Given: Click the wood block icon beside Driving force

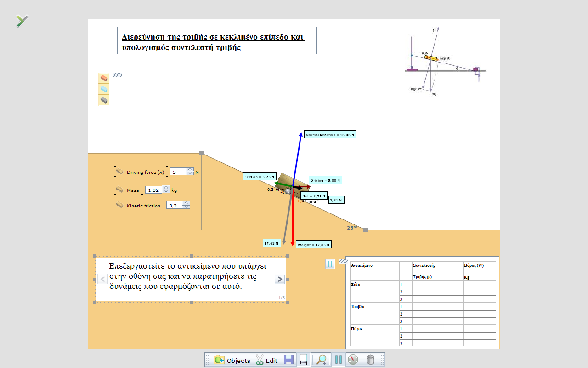Looking at the screenshot, I should point(119,172).
